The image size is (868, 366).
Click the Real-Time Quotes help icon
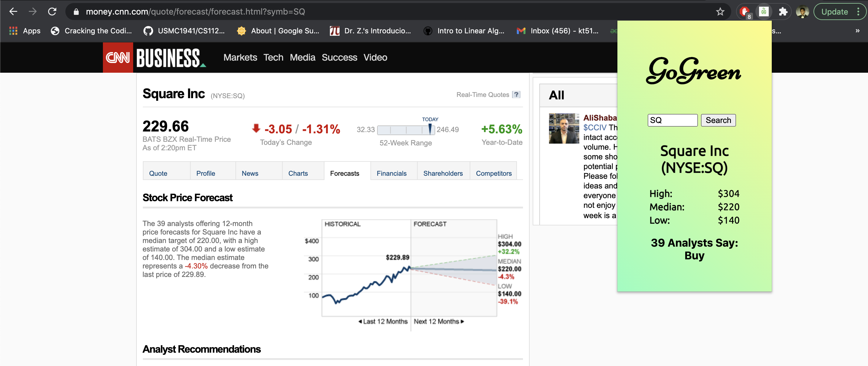516,95
